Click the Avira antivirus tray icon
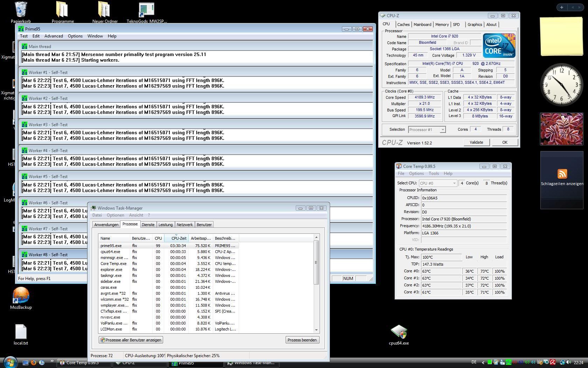Viewport: 588px width, 368px height. tap(553, 362)
